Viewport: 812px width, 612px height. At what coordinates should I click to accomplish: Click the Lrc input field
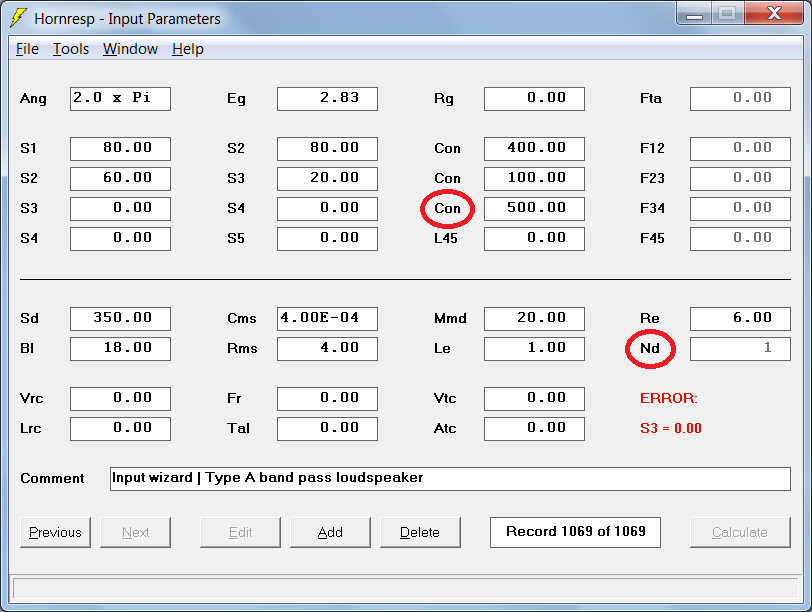coord(120,429)
